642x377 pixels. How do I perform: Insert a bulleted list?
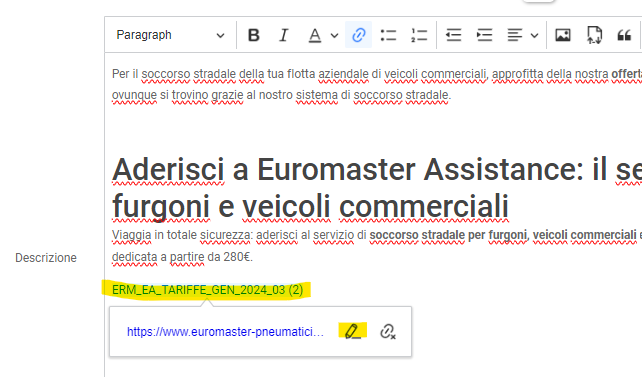click(x=388, y=35)
